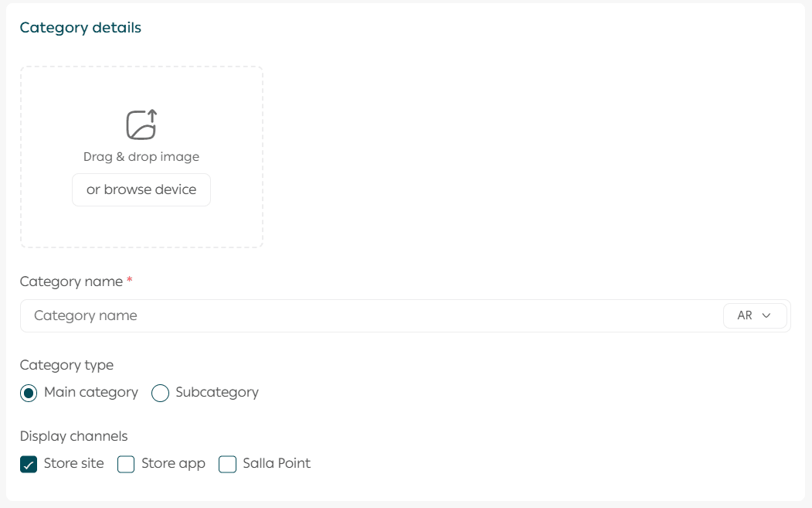Click the "Category name" field label

tap(71, 281)
